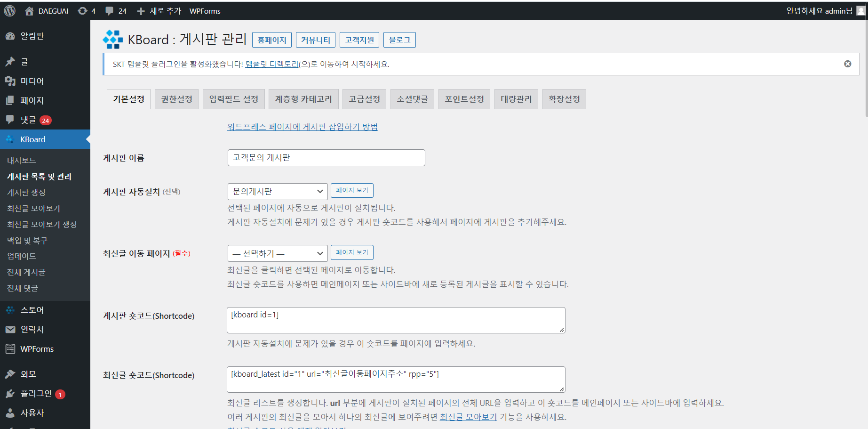Switch to 포인트설정 tab

(x=464, y=99)
